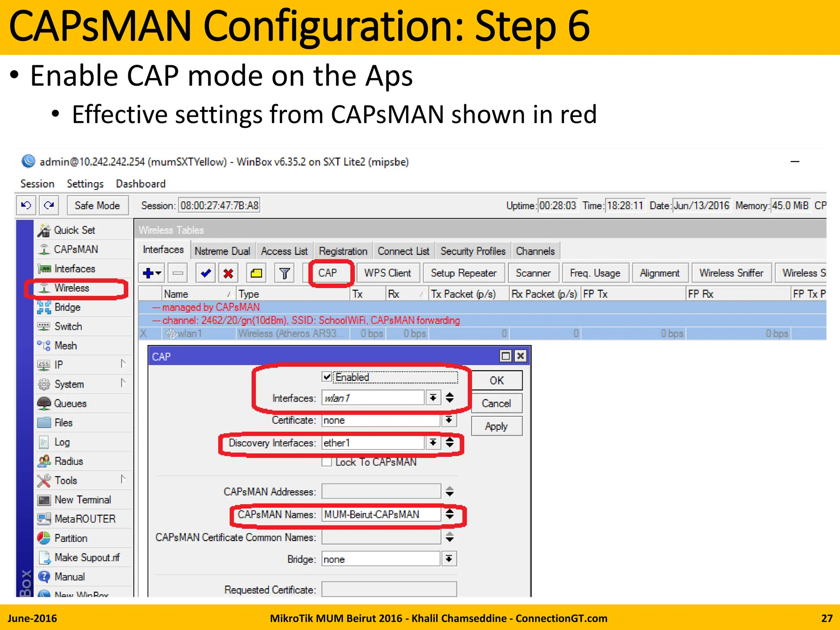This screenshot has width=840, height=630.
Task: Click the undo arrow icon in toolbar
Action: point(26,205)
